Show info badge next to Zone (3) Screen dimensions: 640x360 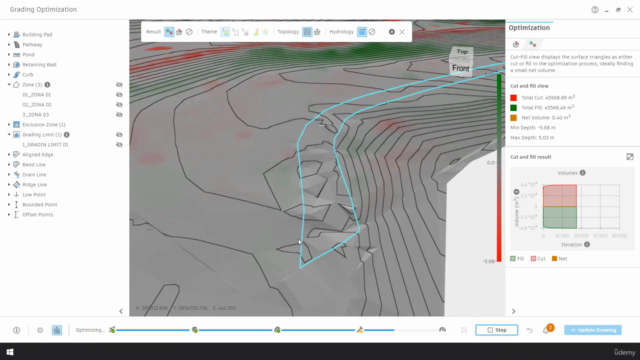(x=47, y=84)
